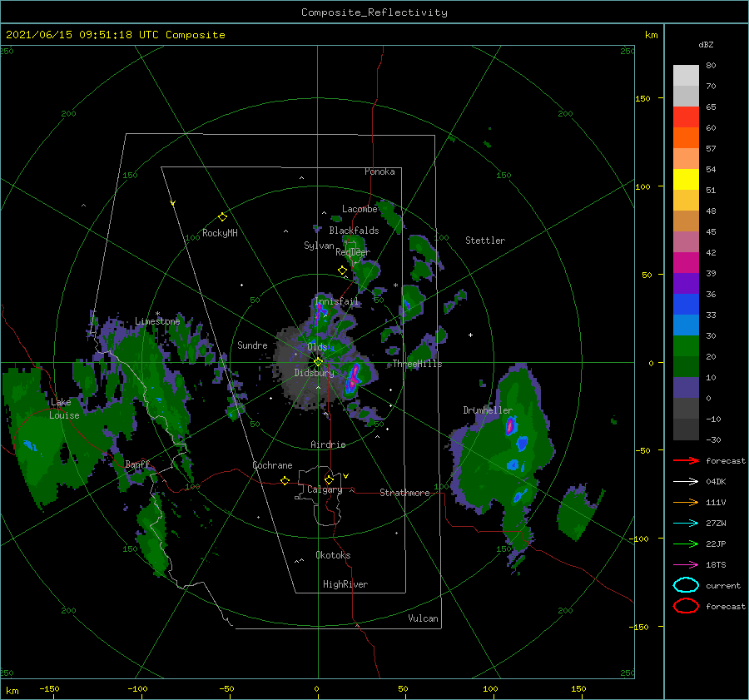Click the bright red 65 dBZ swatch
749x700 pixels.
pyautogui.click(x=686, y=117)
